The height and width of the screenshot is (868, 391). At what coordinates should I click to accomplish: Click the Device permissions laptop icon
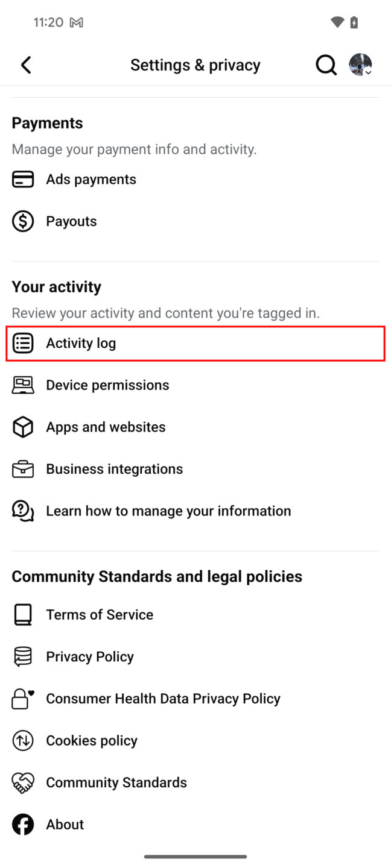coord(22,385)
